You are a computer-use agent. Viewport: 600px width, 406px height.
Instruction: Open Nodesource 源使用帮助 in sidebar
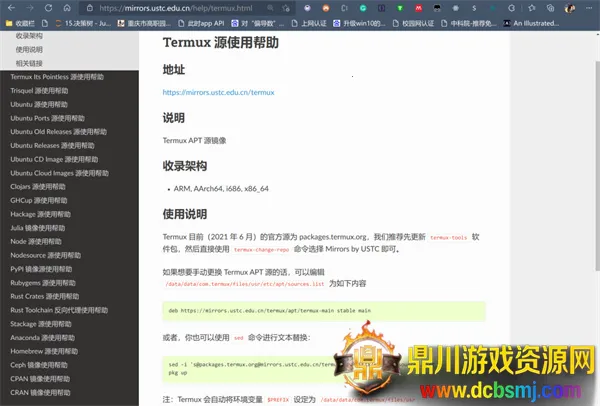pos(46,255)
